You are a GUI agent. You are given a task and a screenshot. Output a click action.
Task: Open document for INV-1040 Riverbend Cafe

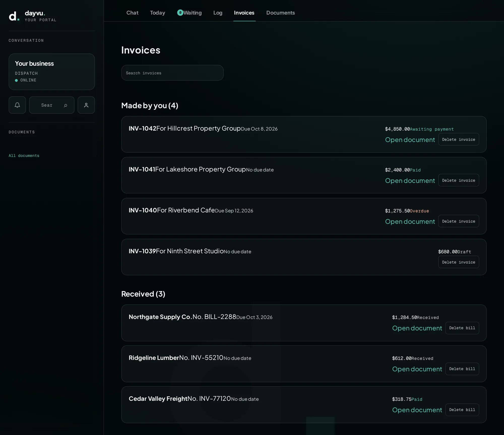coord(410,222)
